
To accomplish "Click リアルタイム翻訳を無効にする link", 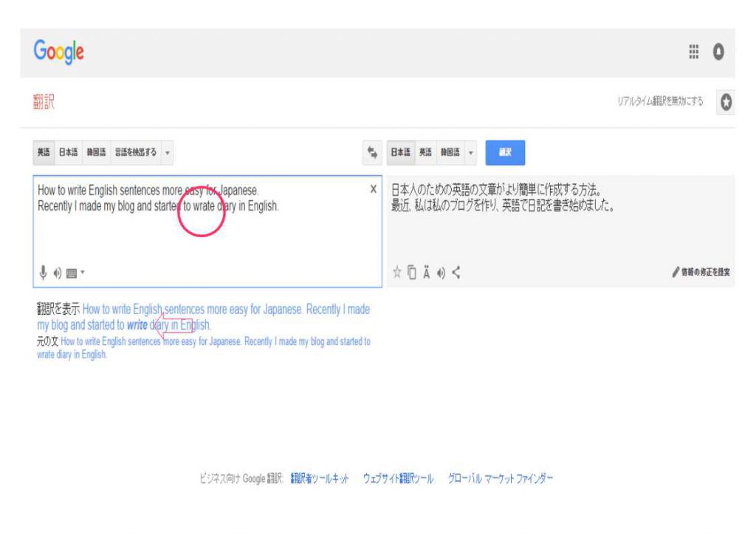I will (x=660, y=102).
